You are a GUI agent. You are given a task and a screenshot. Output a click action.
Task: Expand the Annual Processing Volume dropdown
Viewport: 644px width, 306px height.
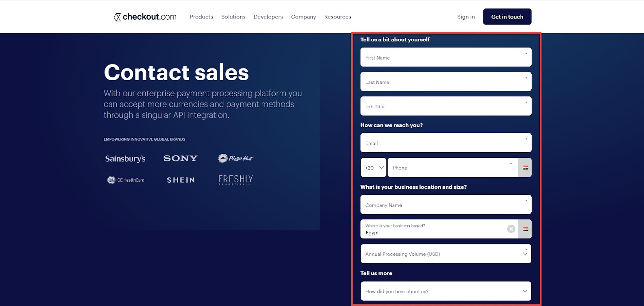[446, 254]
